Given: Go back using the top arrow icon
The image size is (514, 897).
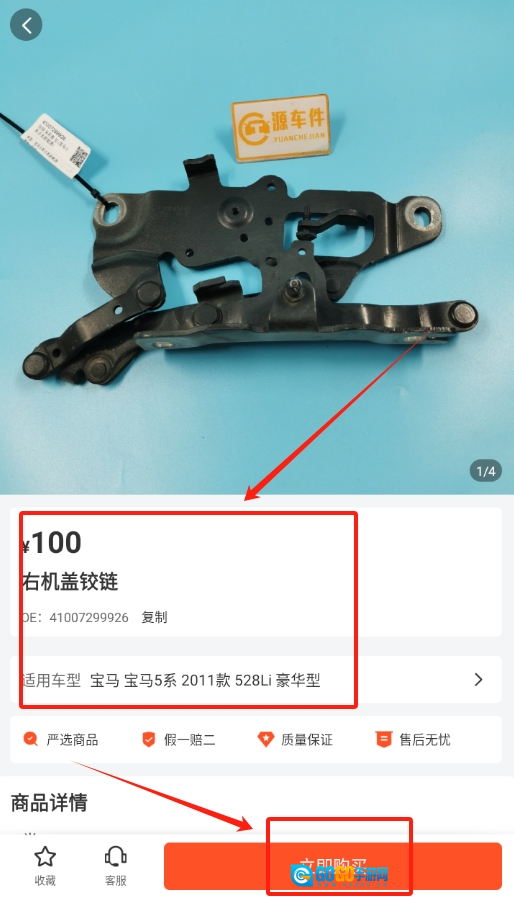Looking at the screenshot, I should click(26, 25).
